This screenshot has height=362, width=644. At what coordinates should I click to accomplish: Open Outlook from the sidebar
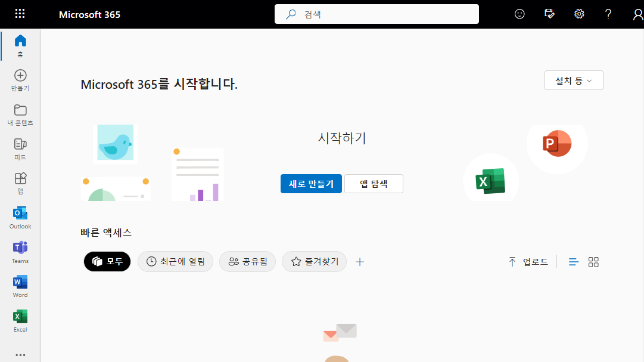[x=20, y=217]
